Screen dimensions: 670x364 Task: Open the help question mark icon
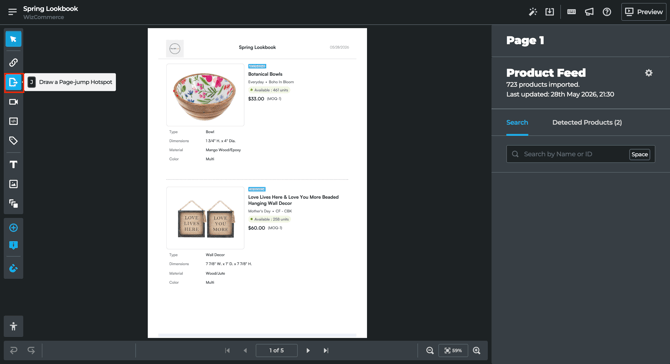pos(607,12)
